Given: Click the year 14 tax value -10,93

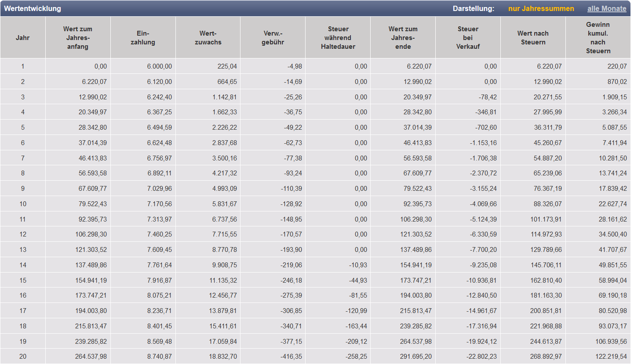Looking at the screenshot, I should pos(358,265).
